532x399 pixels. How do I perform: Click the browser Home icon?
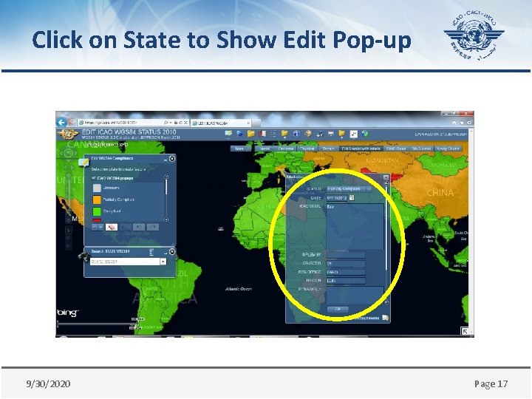coord(454,123)
